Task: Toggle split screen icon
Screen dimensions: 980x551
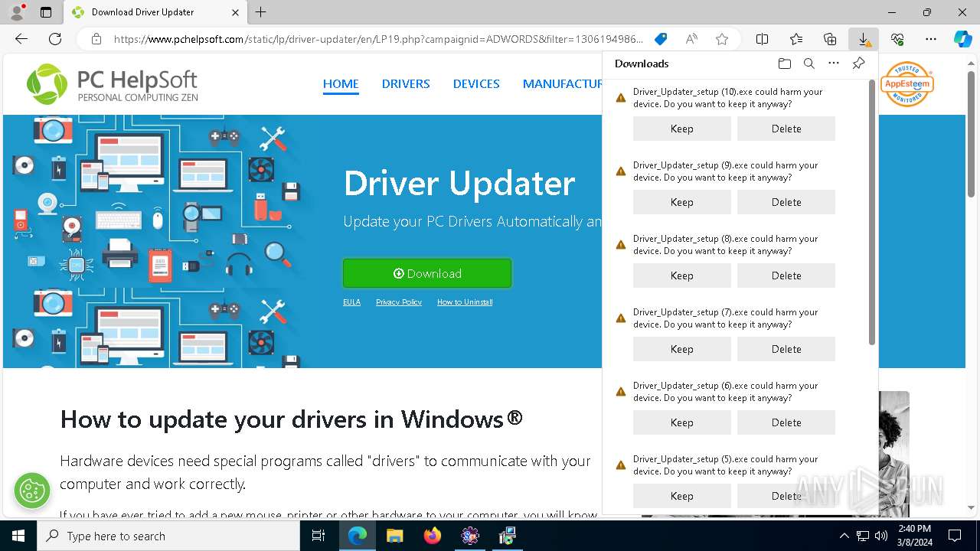Action: pyautogui.click(x=763, y=39)
